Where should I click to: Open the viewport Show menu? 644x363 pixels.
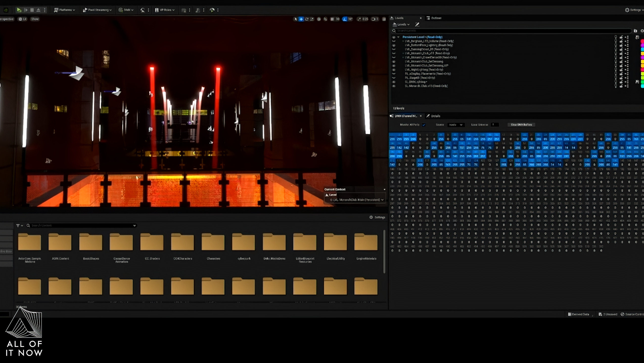point(35,19)
